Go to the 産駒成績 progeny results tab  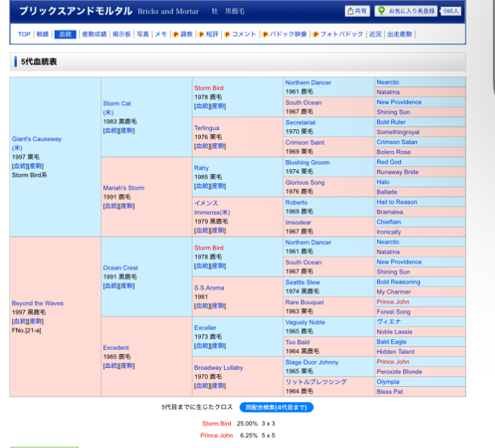click(x=94, y=34)
